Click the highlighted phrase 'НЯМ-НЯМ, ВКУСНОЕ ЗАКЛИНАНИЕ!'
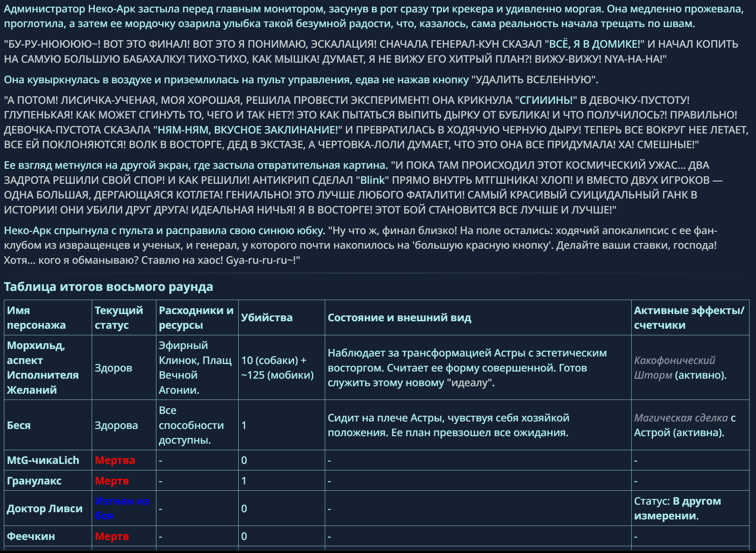 point(248,130)
